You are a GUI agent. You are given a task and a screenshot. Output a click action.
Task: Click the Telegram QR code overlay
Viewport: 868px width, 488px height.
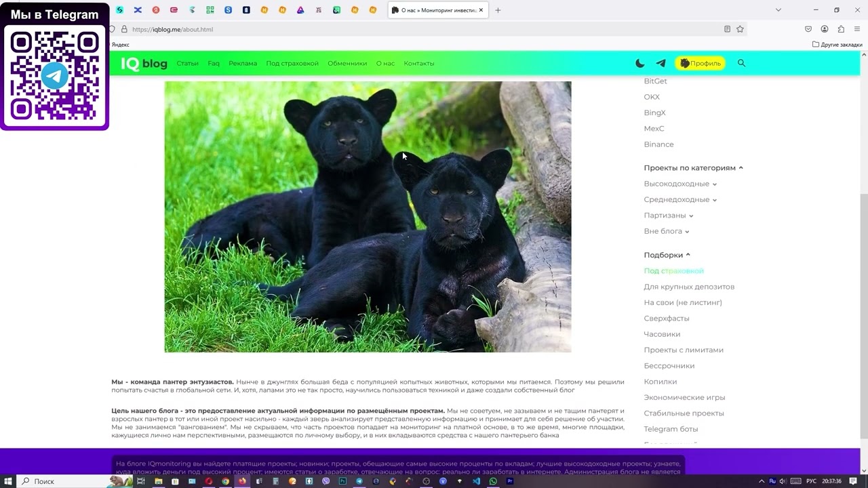pos(55,76)
